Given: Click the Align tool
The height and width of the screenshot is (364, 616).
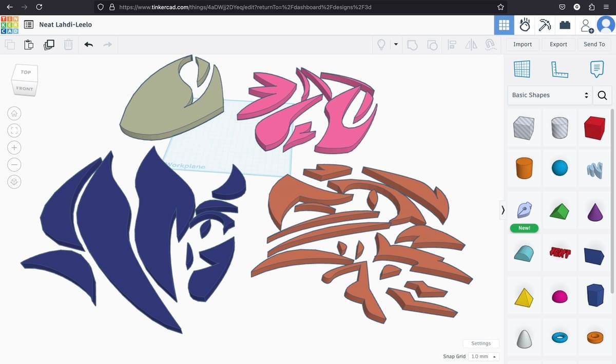Looking at the screenshot, I should 452,45.
